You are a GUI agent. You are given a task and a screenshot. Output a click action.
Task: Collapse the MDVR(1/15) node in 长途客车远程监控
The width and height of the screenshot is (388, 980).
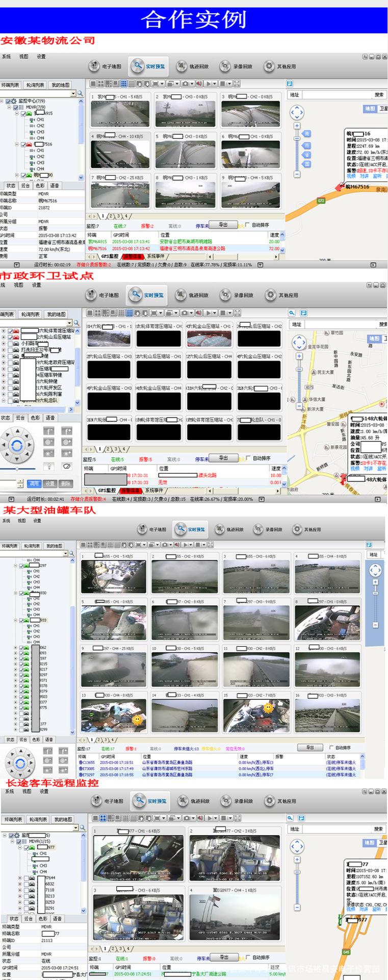(x=12, y=841)
